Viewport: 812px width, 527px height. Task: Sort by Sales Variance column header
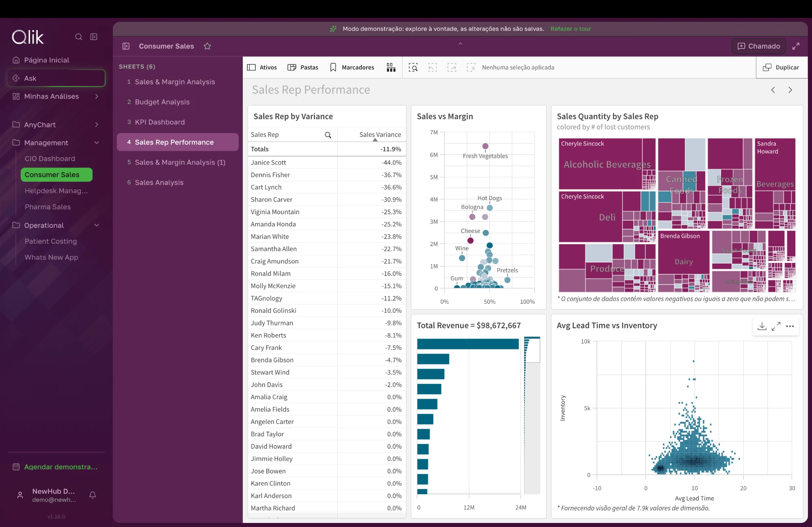[x=380, y=135]
